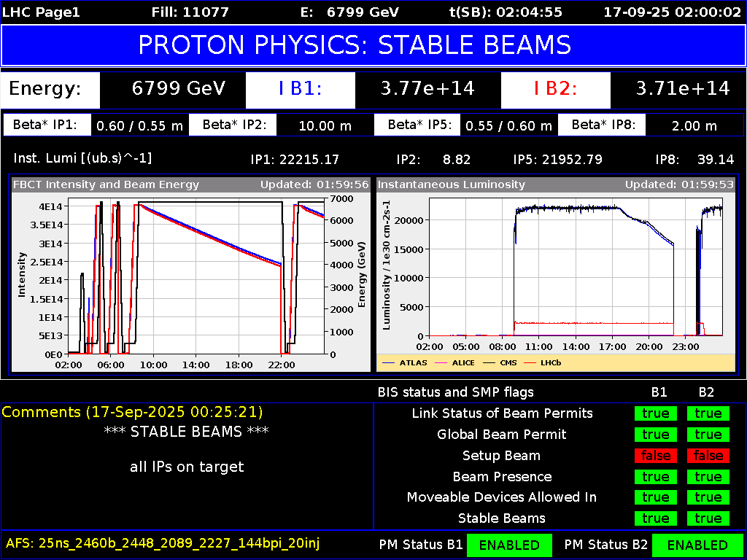Click the PM Status B2 ENABLED button
747x560 pixels.
coord(699,545)
